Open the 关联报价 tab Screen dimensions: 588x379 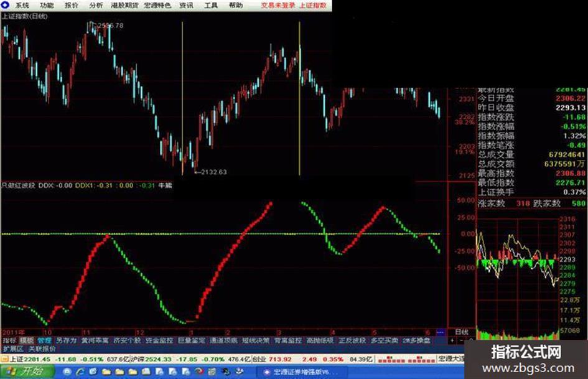click(42, 349)
